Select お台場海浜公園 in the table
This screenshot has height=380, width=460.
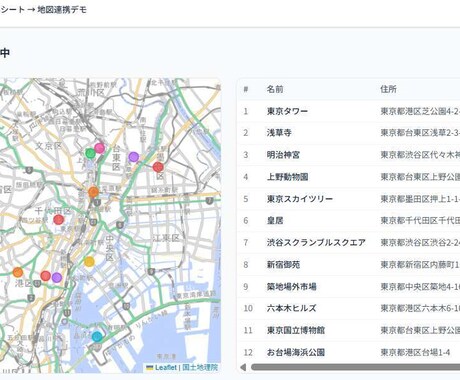coord(295,352)
